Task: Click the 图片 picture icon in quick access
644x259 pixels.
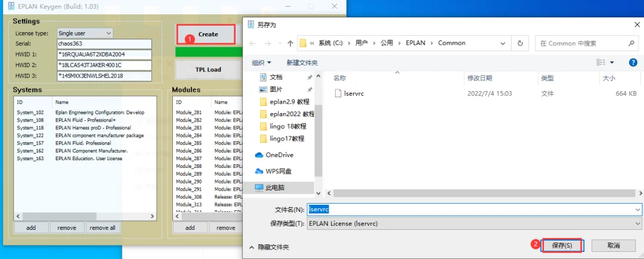Action: [264, 89]
